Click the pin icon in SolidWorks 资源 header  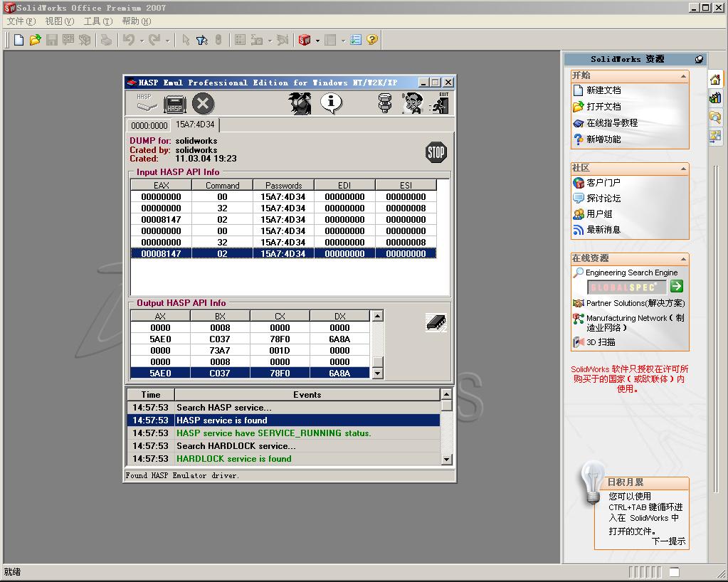[699, 59]
